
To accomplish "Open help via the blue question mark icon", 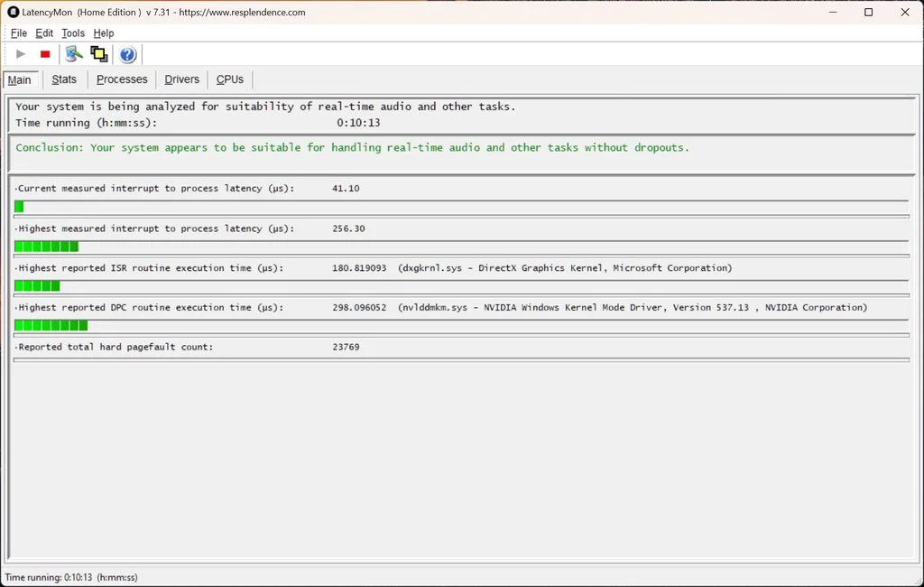I will pos(127,54).
